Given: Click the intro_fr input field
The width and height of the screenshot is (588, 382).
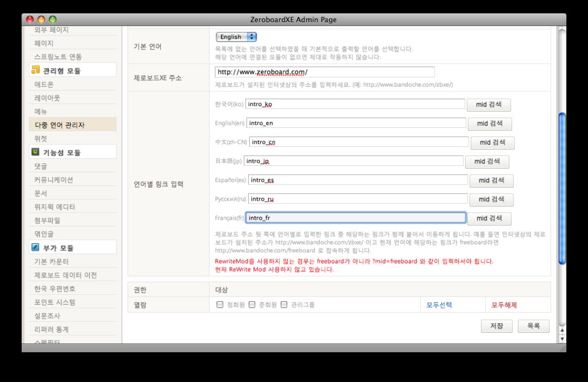Looking at the screenshot, I should (x=355, y=217).
